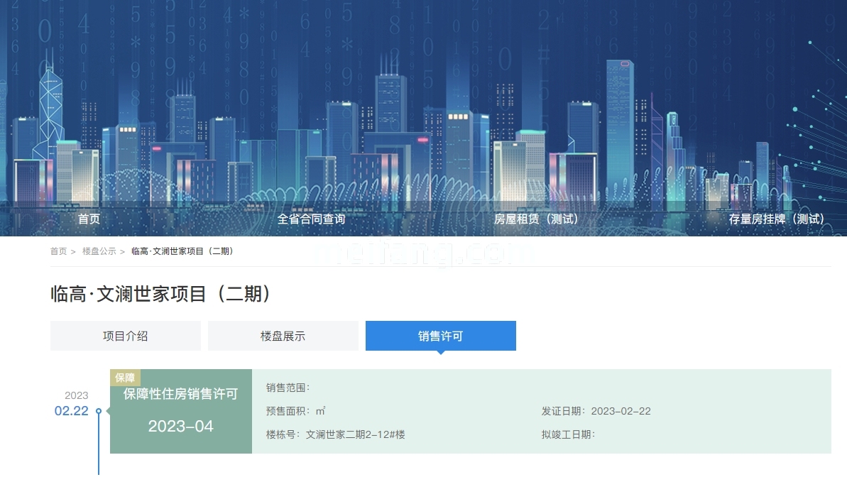Screen dimensions: 847x504
Task: Go to 全省合同查询 in the navigation
Action: click(311, 219)
